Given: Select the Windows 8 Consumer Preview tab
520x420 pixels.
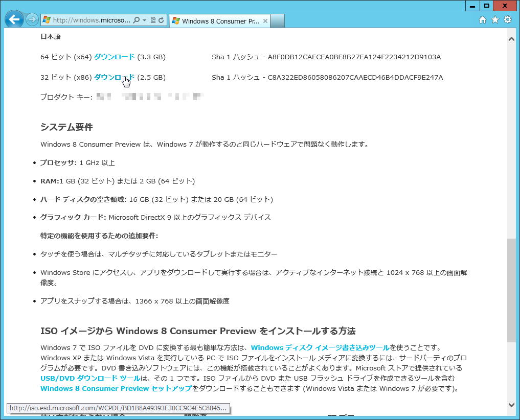Looking at the screenshot, I should pyautogui.click(x=219, y=21).
